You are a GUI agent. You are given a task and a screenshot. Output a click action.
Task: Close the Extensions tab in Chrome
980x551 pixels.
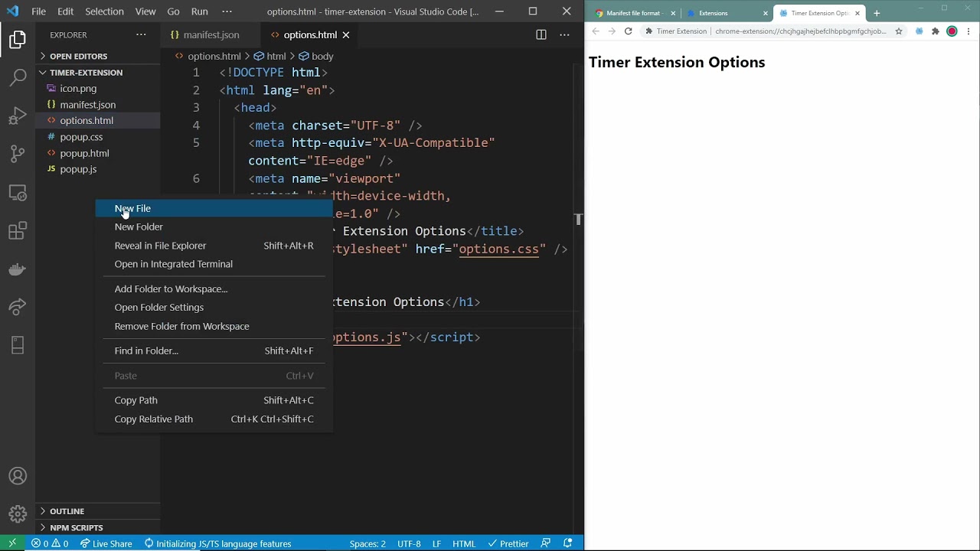click(x=765, y=13)
